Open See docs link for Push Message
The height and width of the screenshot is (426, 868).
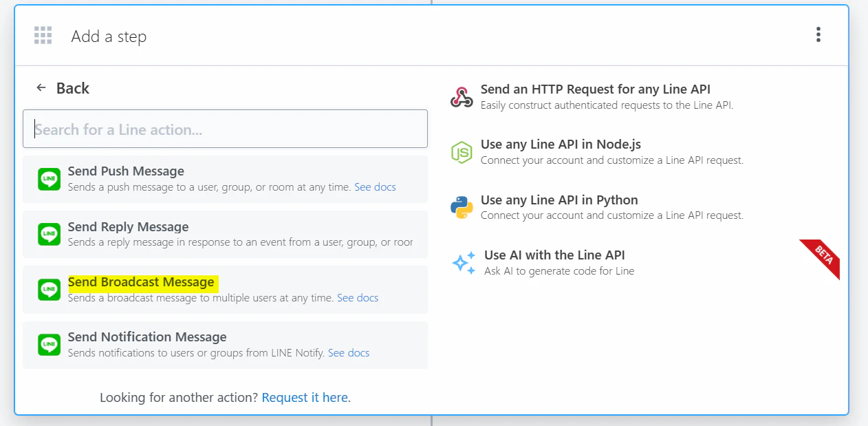click(375, 187)
